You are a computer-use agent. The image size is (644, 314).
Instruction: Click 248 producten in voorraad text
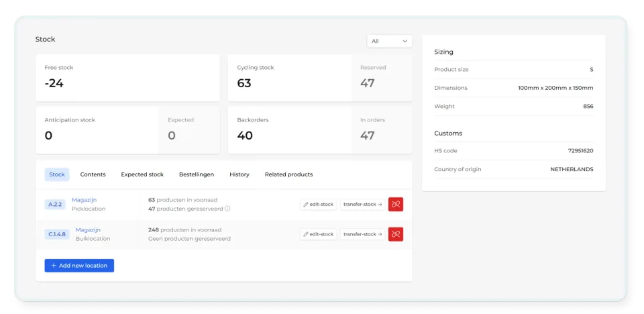tap(184, 230)
